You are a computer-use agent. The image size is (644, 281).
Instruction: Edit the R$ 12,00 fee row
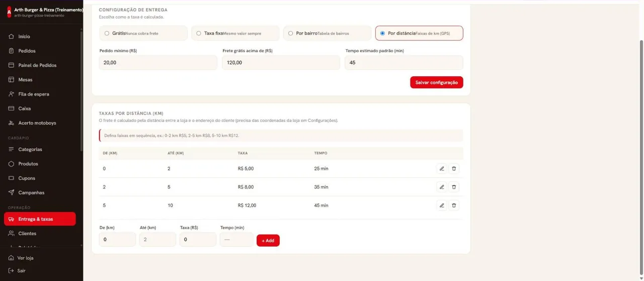pyautogui.click(x=442, y=205)
